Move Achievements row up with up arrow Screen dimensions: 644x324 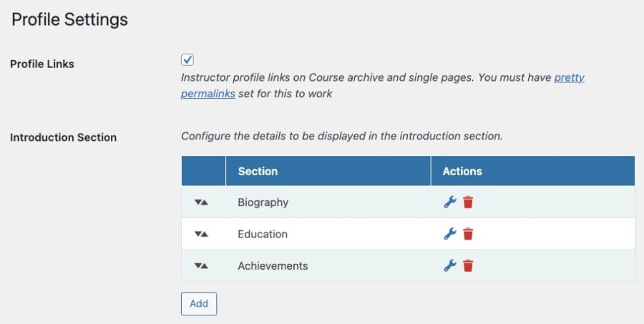(x=205, y=266)
